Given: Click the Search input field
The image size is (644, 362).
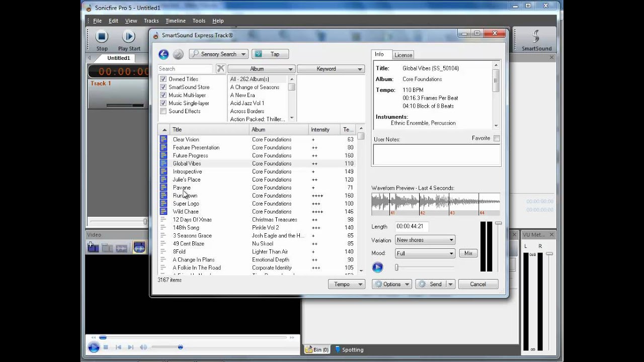Looking at the screenshot, I should [185, 69].
